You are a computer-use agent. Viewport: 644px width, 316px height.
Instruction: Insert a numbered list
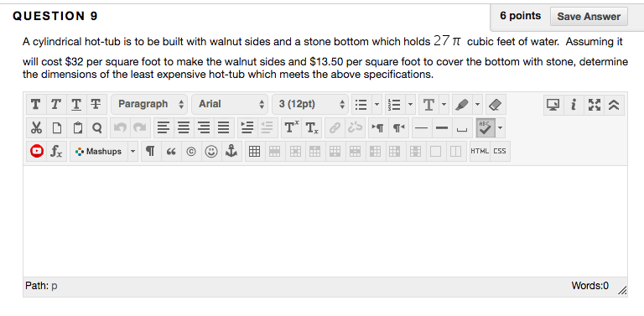pos(395,105)
